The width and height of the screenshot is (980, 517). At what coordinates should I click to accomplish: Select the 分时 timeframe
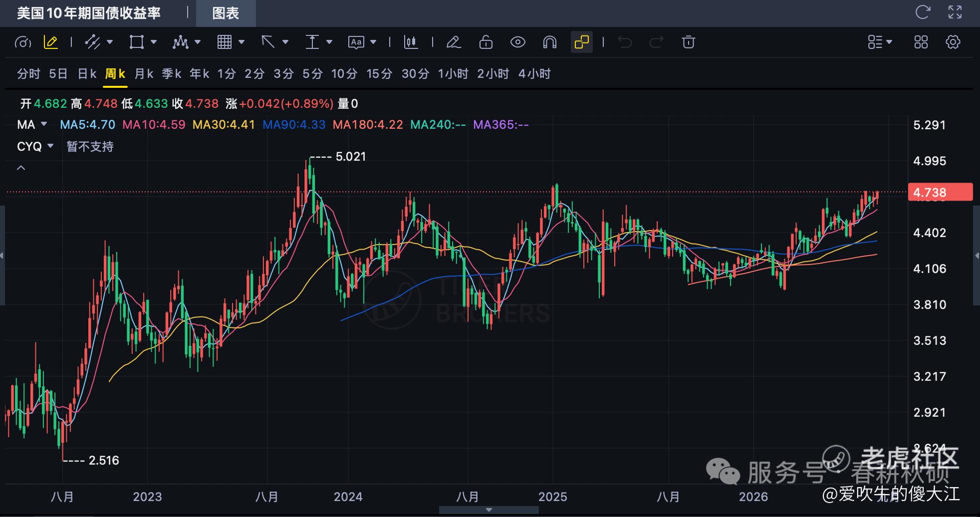28,74
